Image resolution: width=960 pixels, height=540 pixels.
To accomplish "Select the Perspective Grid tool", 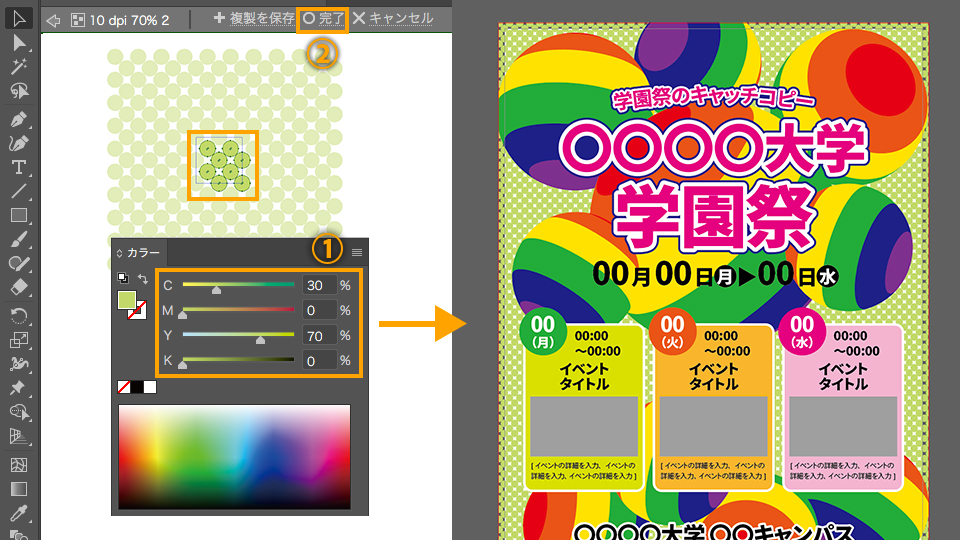I will point(19,436).
